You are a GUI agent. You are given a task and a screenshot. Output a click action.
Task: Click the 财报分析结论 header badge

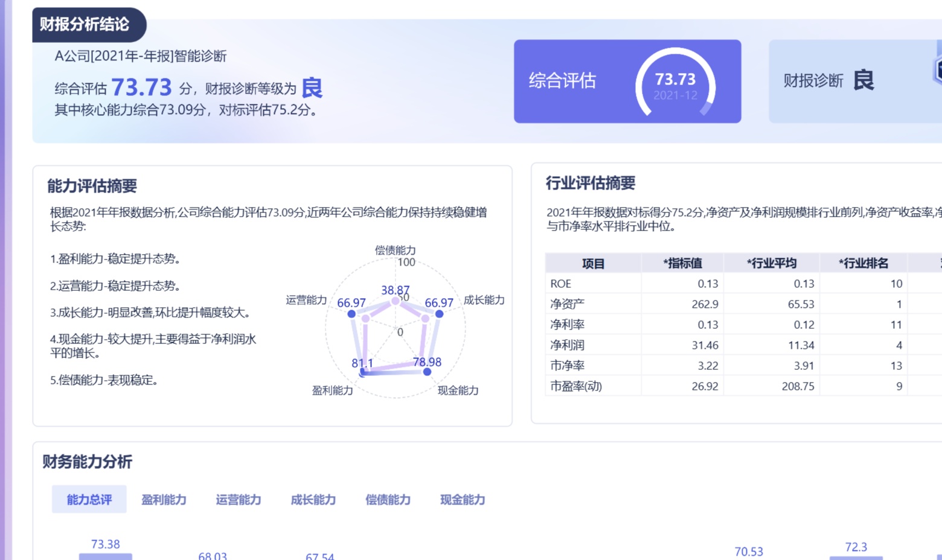88,25
